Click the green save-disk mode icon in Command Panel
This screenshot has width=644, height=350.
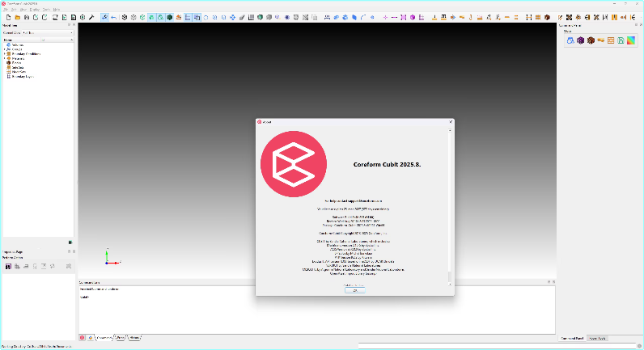coord(621,40)
